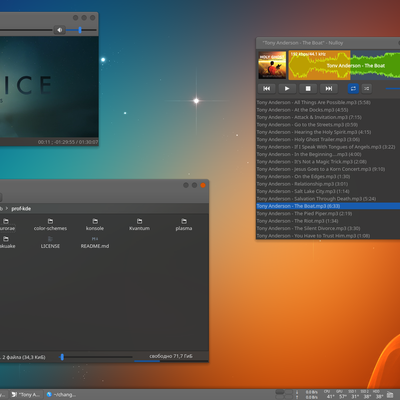Select Salvation Through Death.mp3 track
This screenshot has height=400, width=400.
(328, 199)
